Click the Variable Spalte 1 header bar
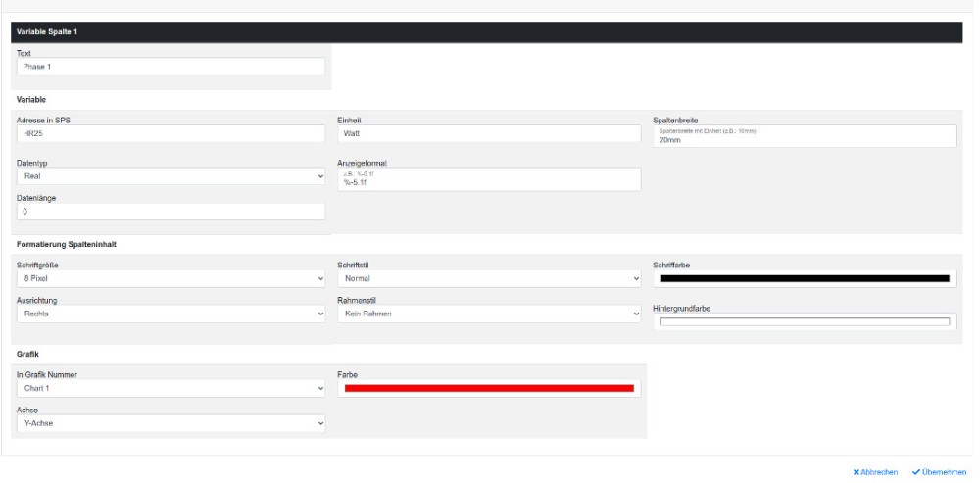980x483 pixels. click(490, 32)
